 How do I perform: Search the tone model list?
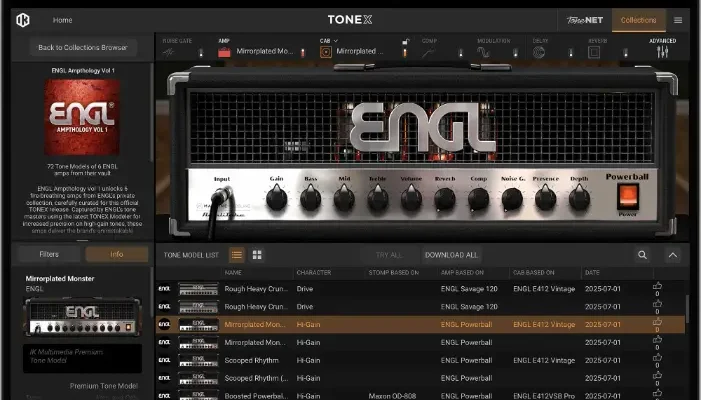(642, 255)
